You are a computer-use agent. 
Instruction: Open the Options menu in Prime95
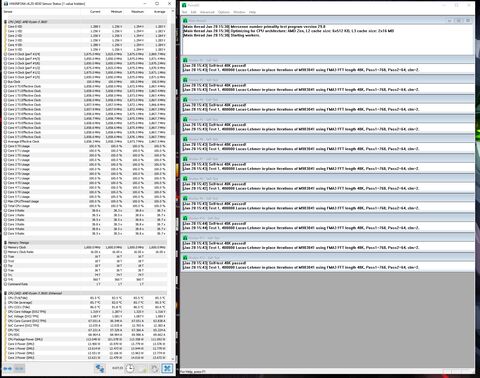click(x=224, y=12)
